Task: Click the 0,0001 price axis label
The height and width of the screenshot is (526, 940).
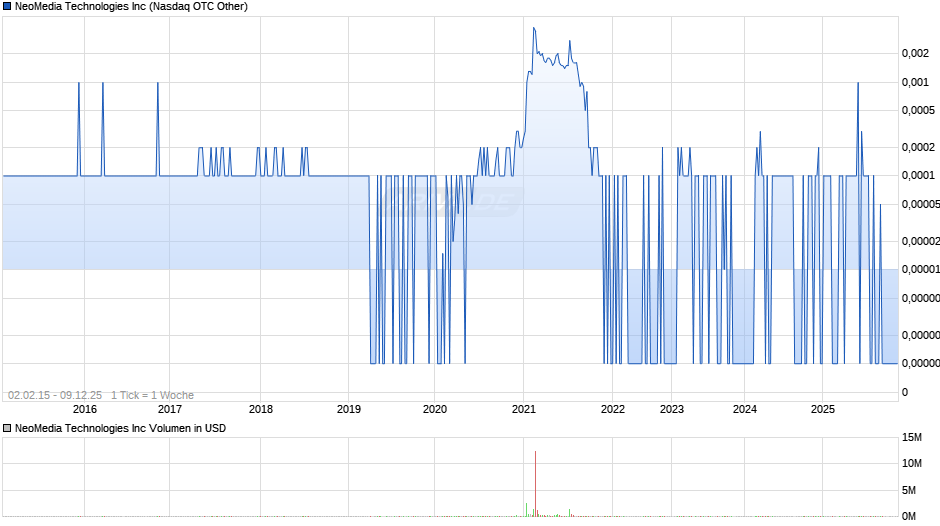Action: click(x=918, y=175)
